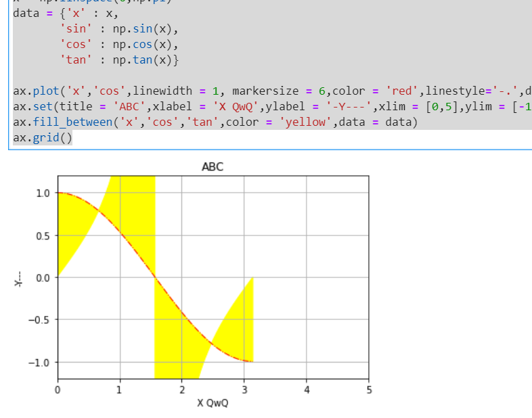The image size is (532, 418).
Task: Click the x-axis tick label 0
Action: pyautogui.click(x=58, y=390)
